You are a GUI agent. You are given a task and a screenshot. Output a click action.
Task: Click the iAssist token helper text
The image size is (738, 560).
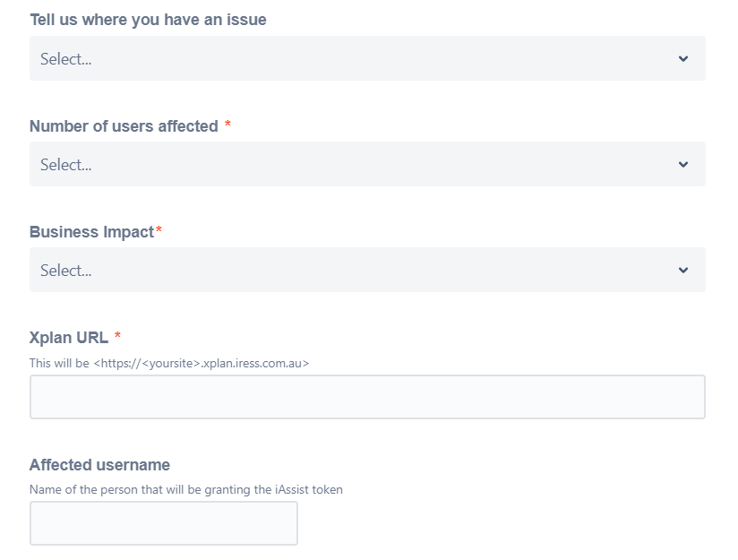[x=185, y=490]
